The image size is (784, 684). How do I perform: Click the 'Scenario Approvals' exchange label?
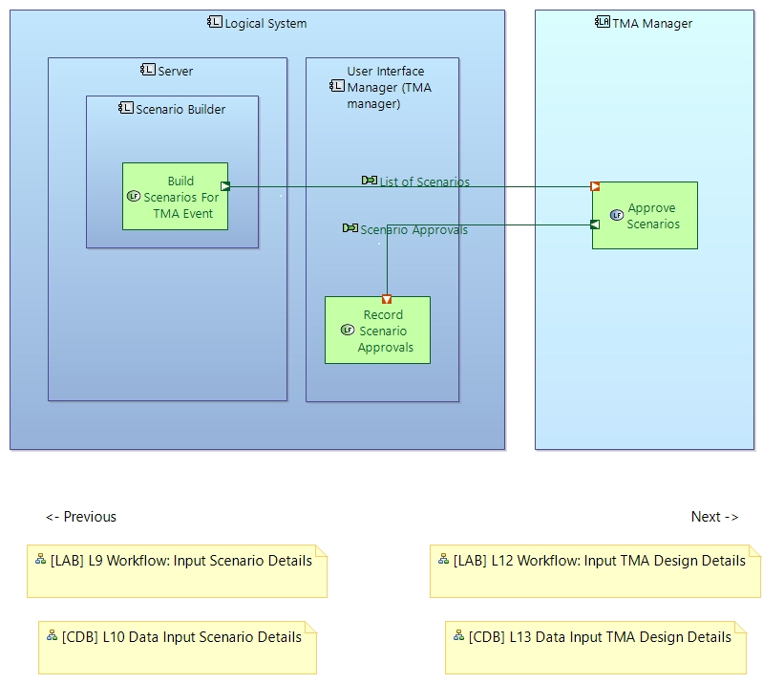point(414,229)
